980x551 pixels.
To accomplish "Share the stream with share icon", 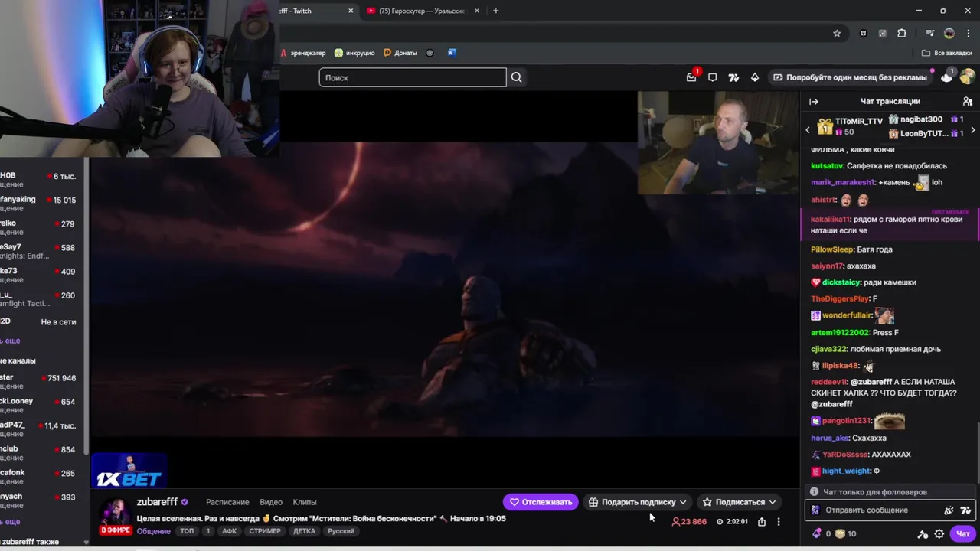I will pyautogui.click(x=762, y=522).
